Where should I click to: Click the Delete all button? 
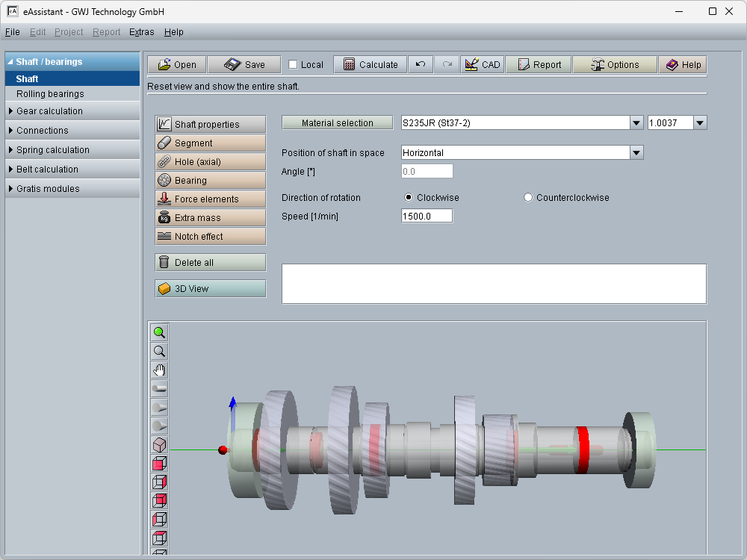[x=211, y=263]
